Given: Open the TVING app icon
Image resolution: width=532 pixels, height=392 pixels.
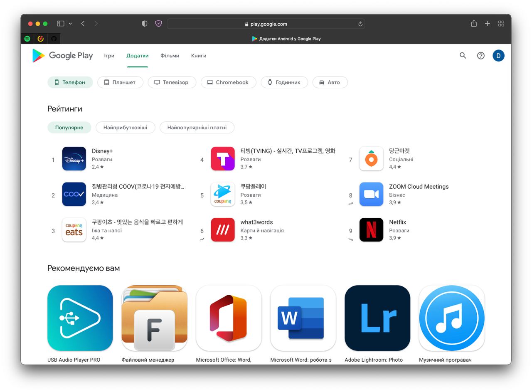Looking at the screenshot, I should coord(223,159).
